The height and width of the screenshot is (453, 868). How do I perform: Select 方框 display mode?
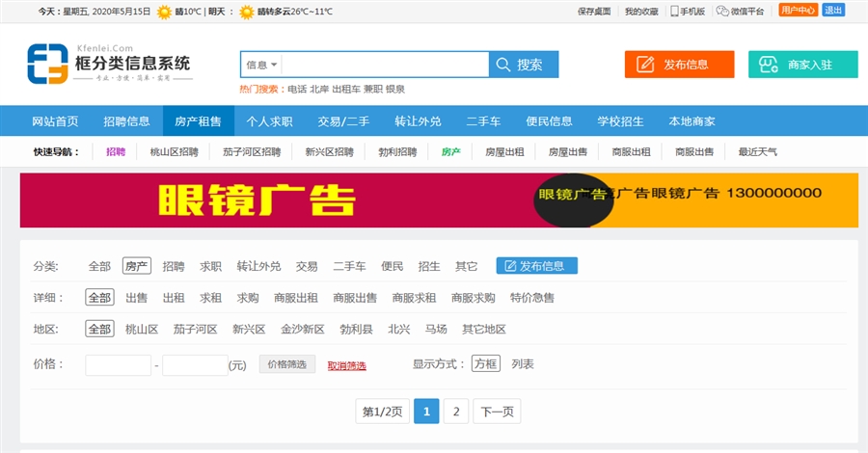tap(485, 364)
